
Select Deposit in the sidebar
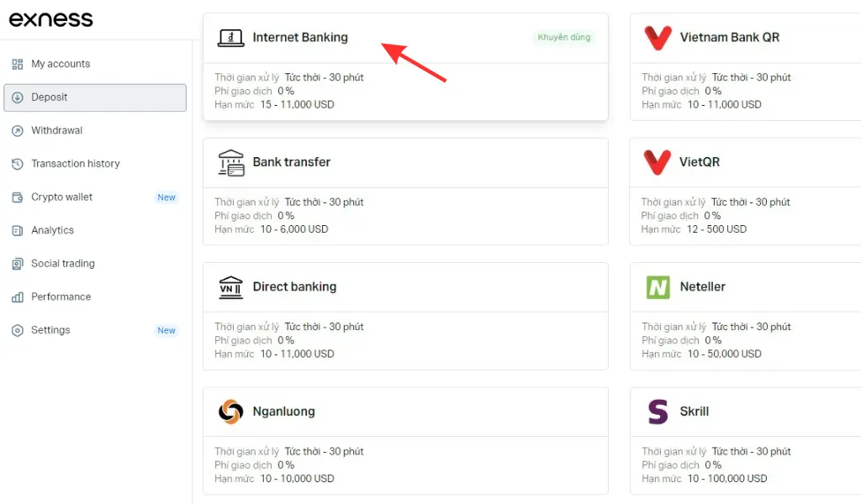pos(50,97)
